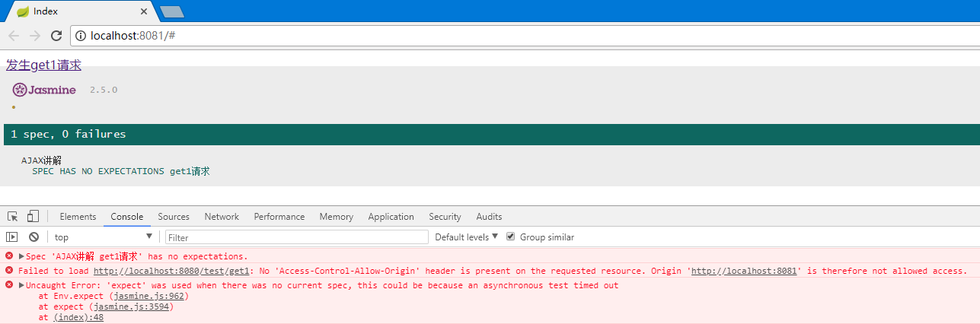Open a new browser tab
This screenshot has width=980, height=324.
point(172,11)
